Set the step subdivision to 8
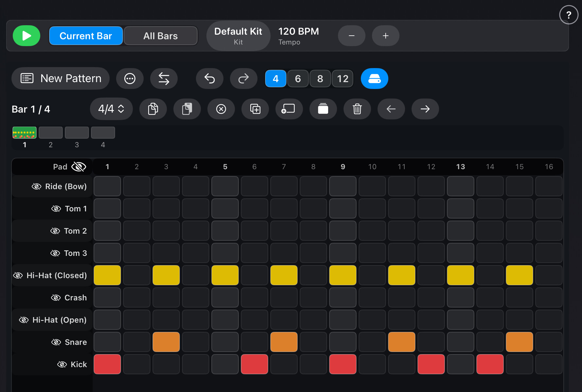 coord(320,79)
